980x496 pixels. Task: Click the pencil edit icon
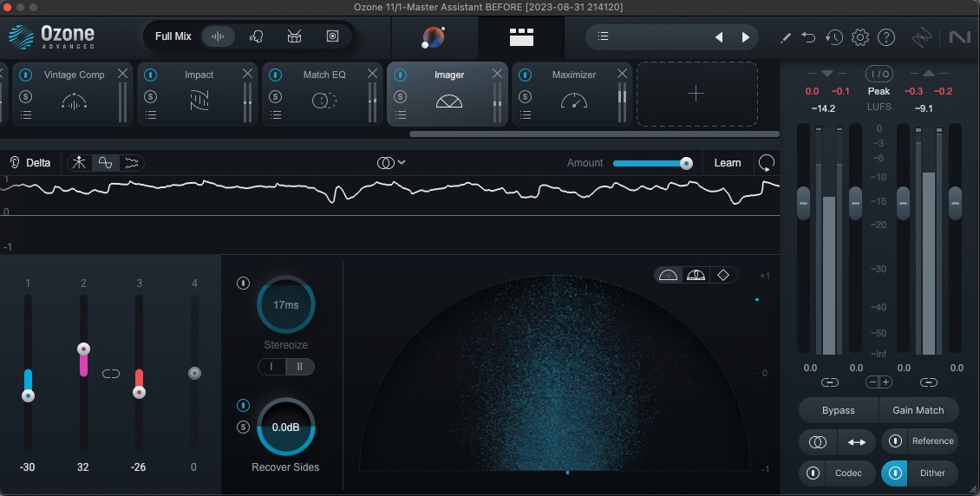(786, 37)
